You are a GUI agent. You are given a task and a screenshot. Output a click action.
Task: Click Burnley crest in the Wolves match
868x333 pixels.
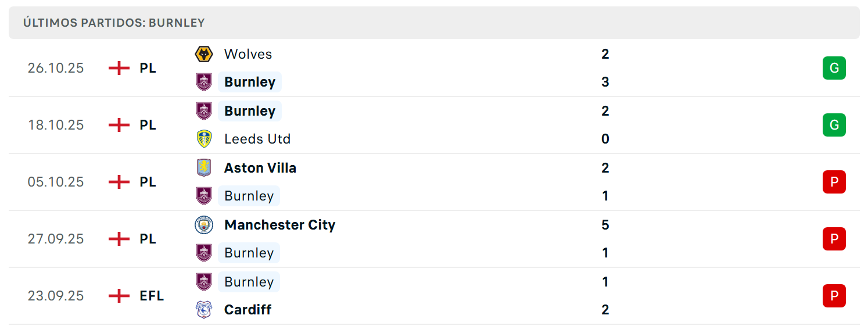coord(204,82)
